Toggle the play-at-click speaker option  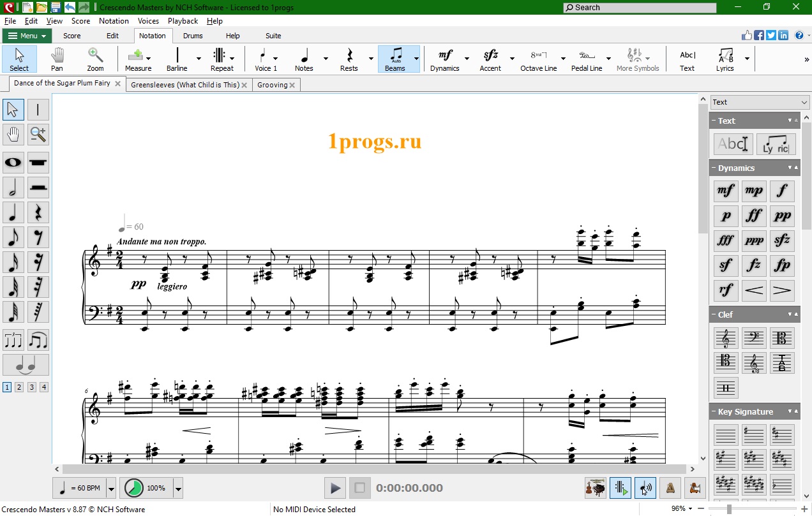point(646,487)
